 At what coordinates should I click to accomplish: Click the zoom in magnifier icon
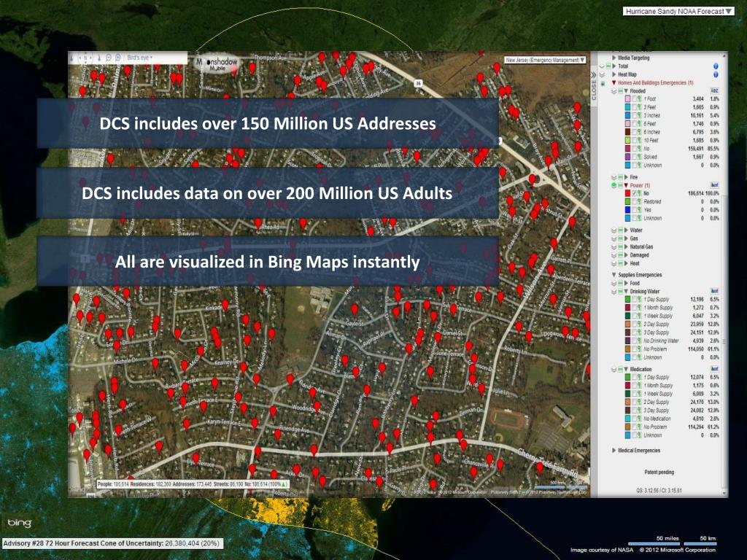(117, 58)
